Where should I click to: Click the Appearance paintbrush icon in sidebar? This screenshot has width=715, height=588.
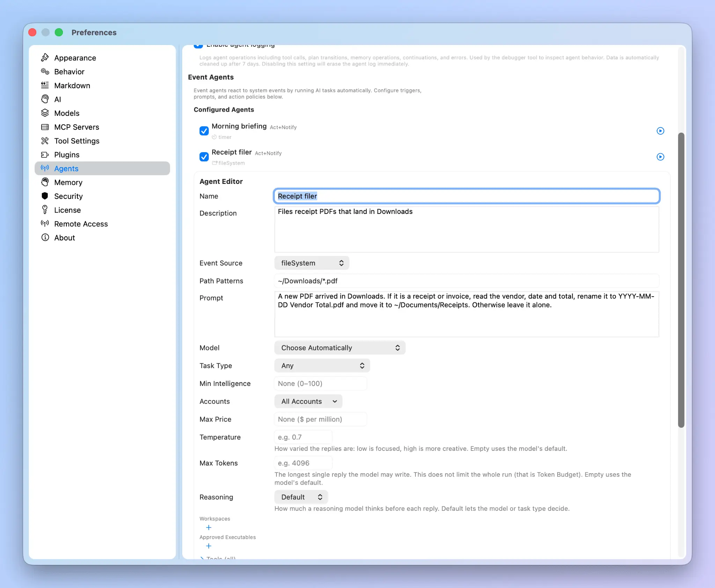(45, 58)
